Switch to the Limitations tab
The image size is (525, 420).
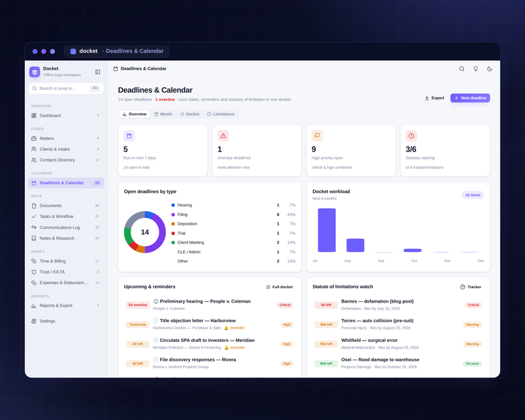pos(220,114)
